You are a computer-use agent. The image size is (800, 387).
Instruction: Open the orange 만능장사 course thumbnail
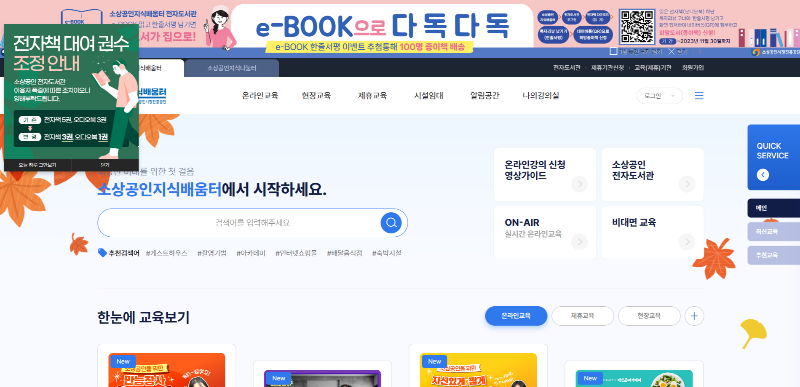point(167,370)
